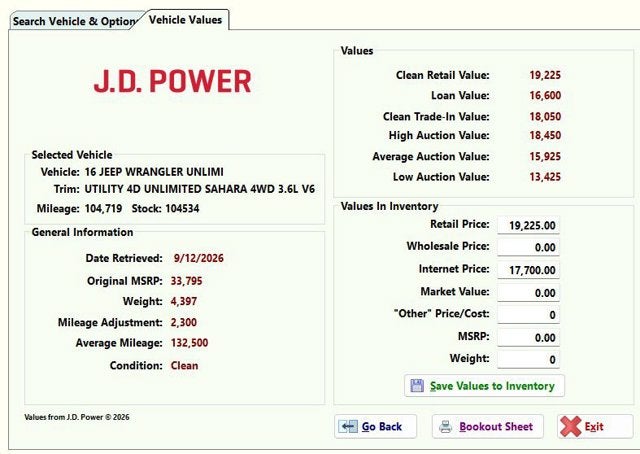Click the Wholesale Price field

tap(528, 247)
